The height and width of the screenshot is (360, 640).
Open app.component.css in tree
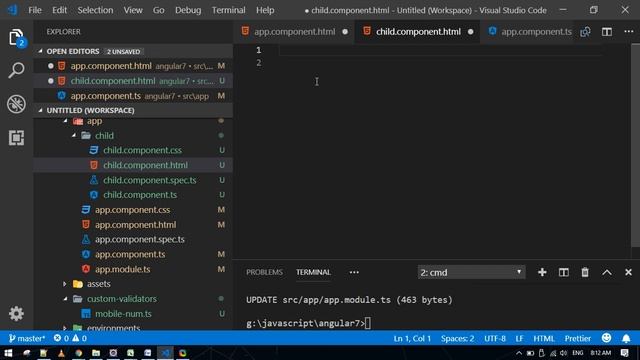tap(132, 210)
